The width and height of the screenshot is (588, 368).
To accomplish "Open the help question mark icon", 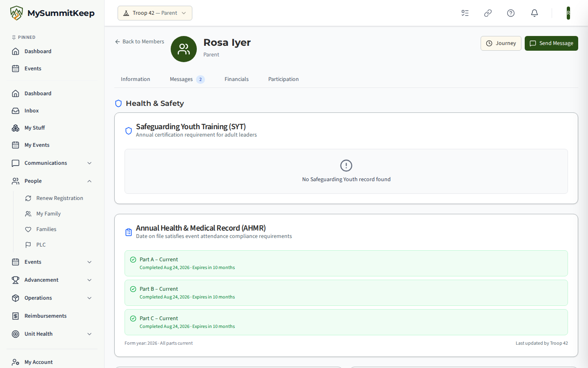I will [x=511, y=13].
